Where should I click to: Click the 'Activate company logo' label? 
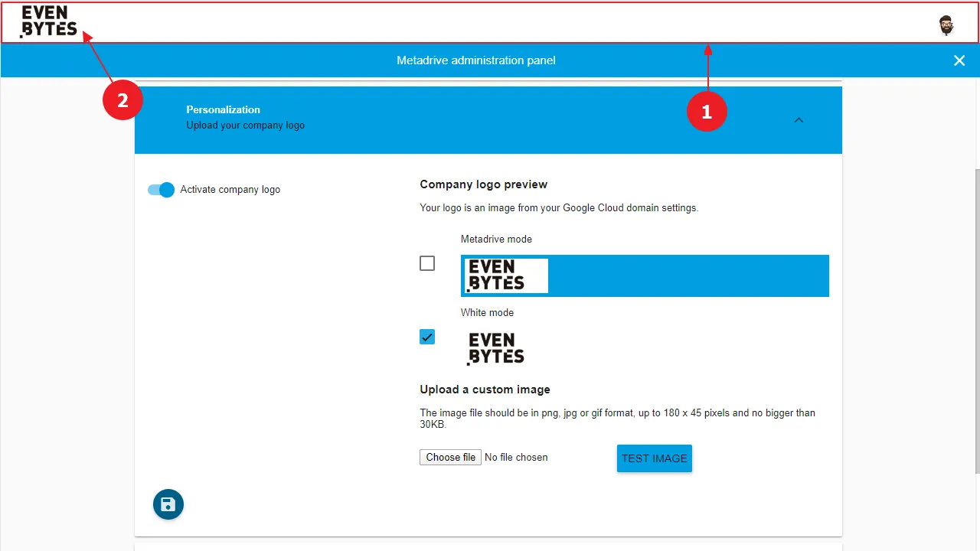click(x=230, y=190)
